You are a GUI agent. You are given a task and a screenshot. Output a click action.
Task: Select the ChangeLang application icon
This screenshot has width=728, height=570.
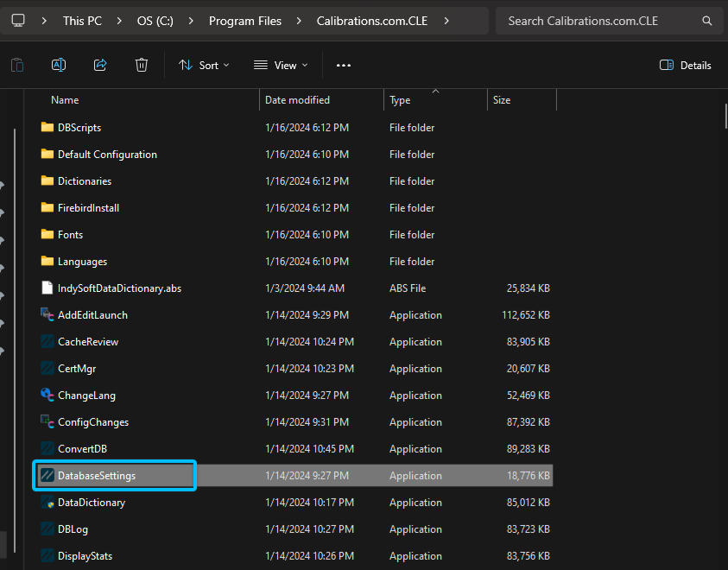(x=47, y=396)
